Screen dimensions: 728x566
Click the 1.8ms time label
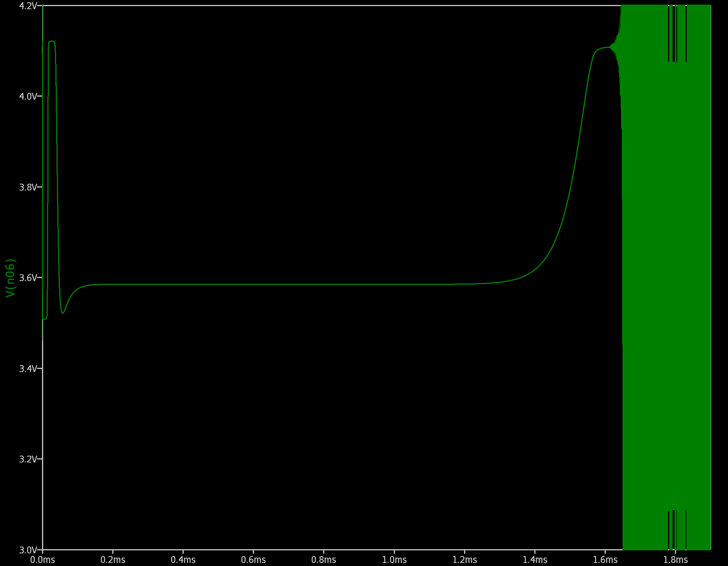[676, 560]
